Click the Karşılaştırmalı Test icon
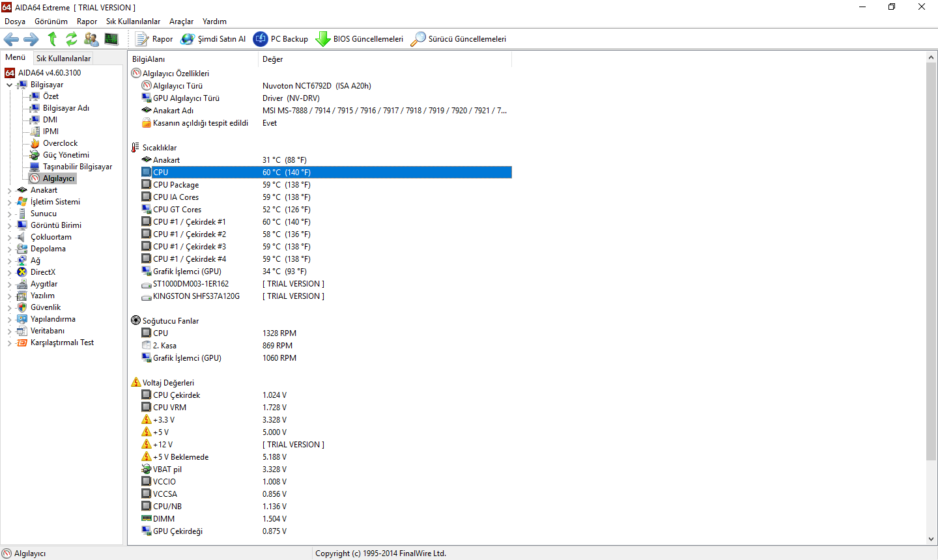Screen dimensions: 938x560 click(x=22, y=343)
